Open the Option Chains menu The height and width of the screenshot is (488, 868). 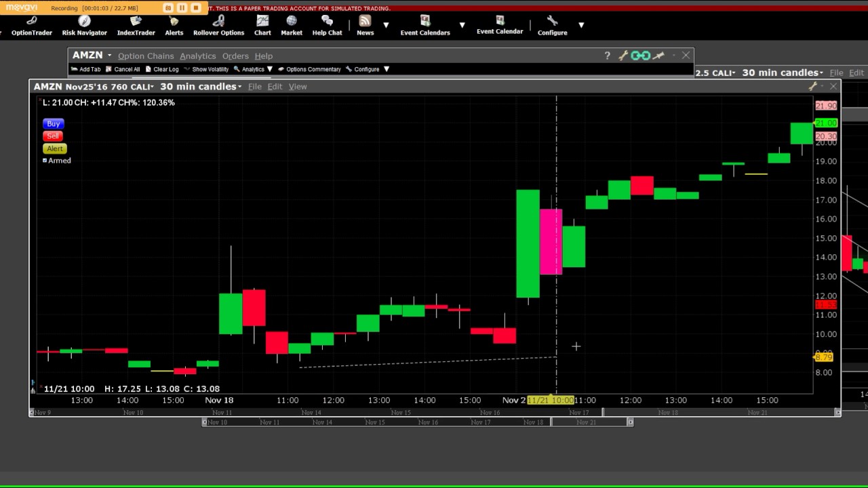click(146, 56)
